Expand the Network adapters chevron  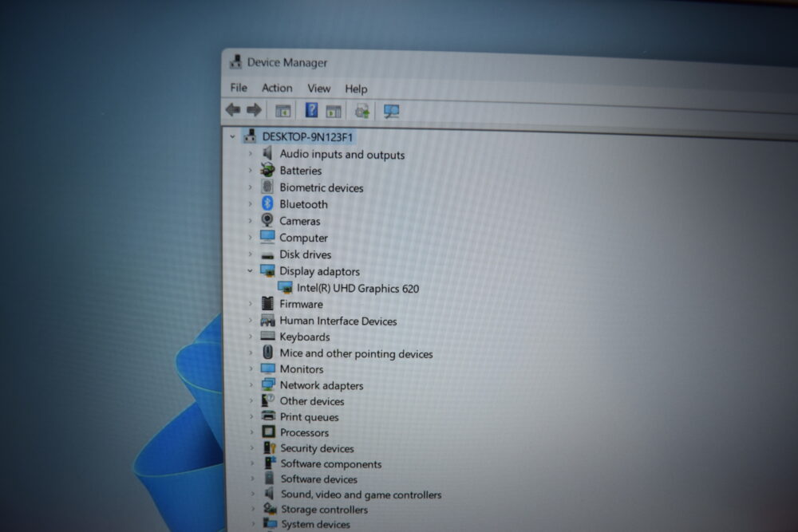coord(251,384)
